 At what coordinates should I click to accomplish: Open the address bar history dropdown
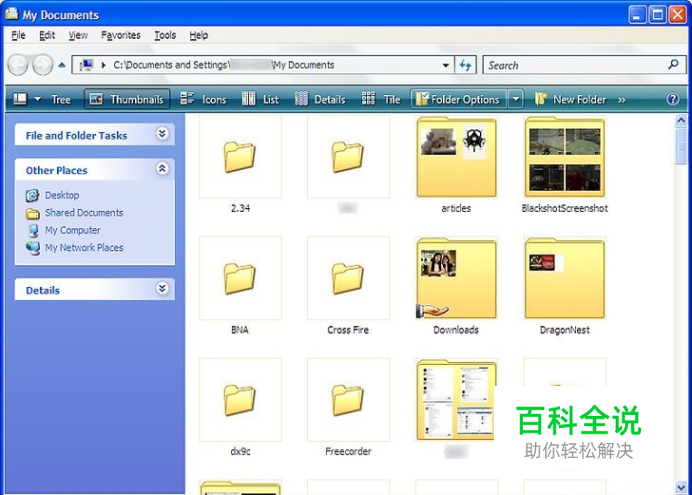coord(446,65)
